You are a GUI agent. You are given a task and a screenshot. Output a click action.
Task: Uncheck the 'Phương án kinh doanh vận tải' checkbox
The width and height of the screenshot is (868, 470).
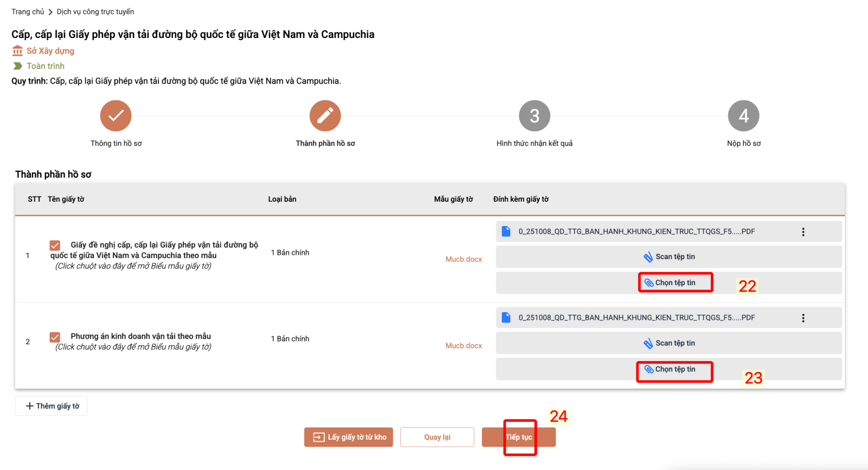point(55,337)
